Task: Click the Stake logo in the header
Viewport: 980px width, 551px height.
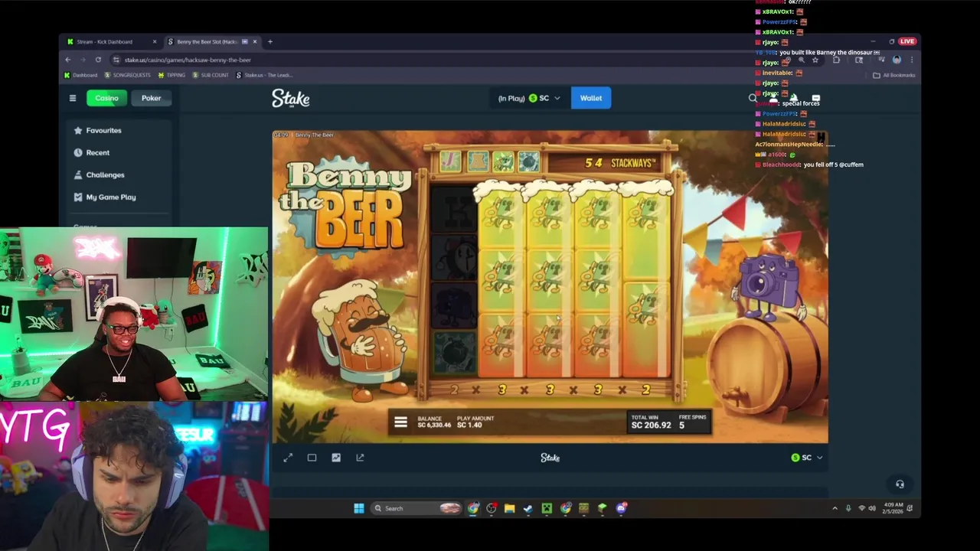Action: click(x=291, y=98)
